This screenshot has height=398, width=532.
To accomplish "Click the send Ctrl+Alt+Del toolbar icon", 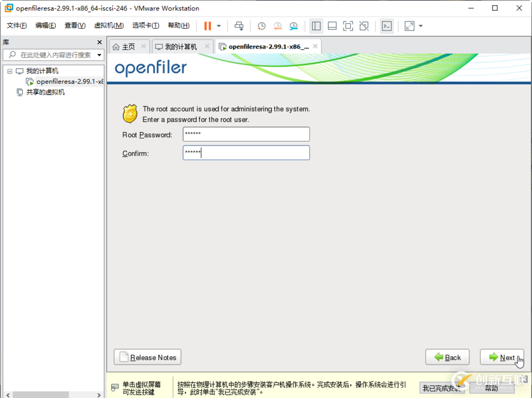I will coord(239,26).
